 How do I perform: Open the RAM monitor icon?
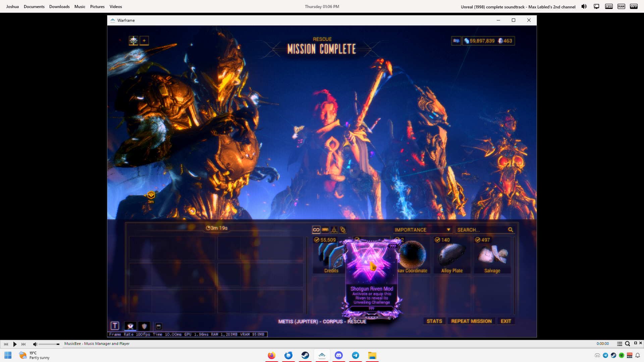pos(621,6)
